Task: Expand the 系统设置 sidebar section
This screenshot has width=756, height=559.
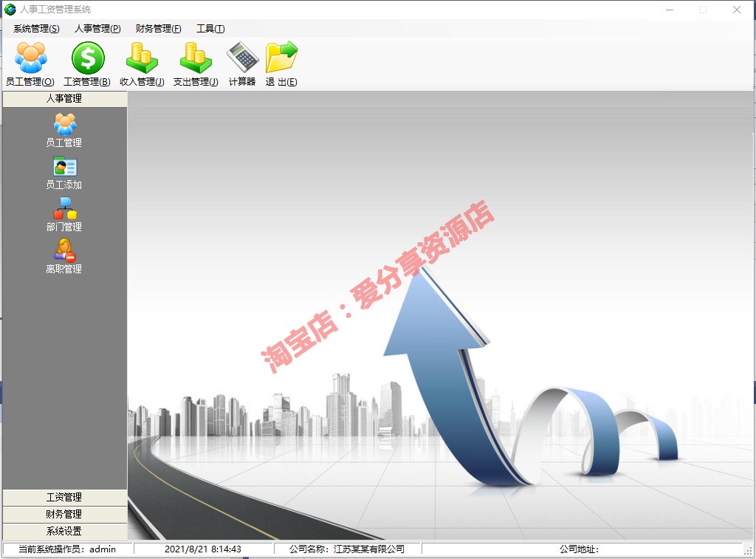Action: [x=65, y=531]
